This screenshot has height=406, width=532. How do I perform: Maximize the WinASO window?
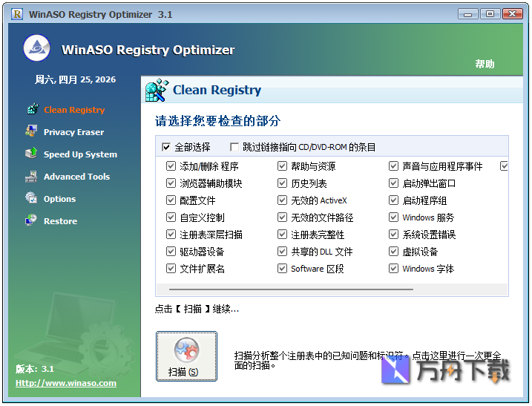pos(490,14)
